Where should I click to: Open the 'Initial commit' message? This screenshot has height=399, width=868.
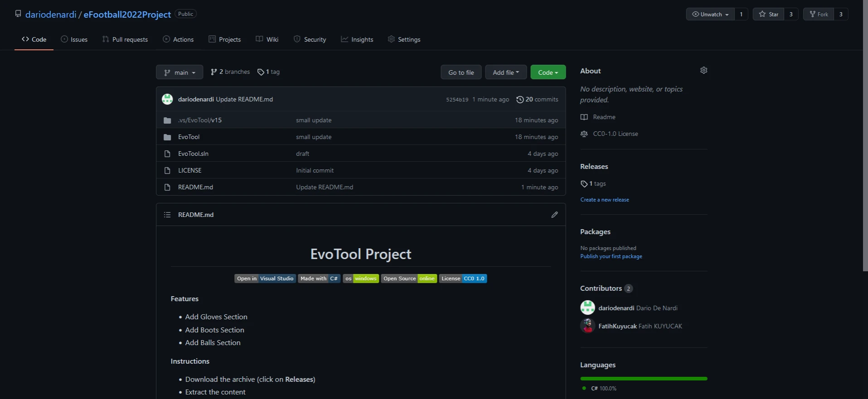[315, 170]
